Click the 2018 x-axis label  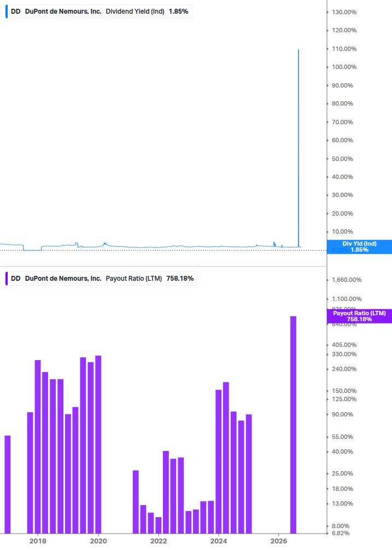(x=38, y=541)
